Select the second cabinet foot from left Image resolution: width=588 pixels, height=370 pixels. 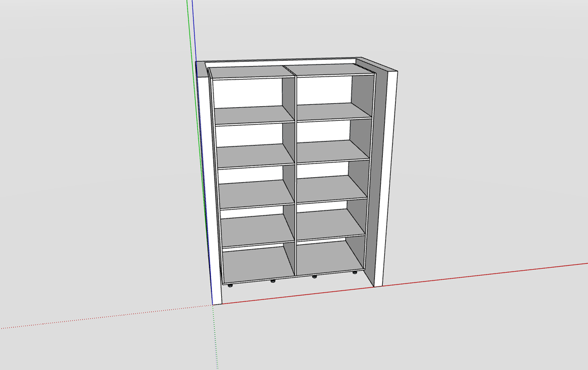(273, 281)
